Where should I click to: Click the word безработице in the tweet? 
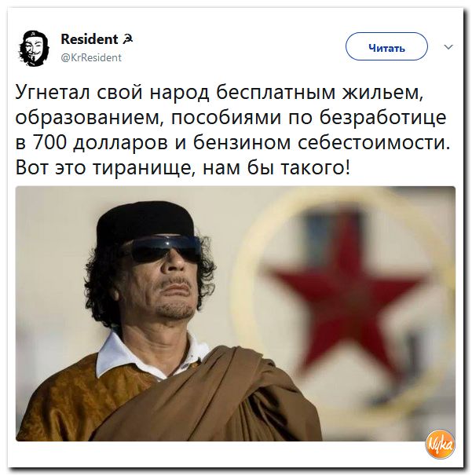click(x=383, y=118)
